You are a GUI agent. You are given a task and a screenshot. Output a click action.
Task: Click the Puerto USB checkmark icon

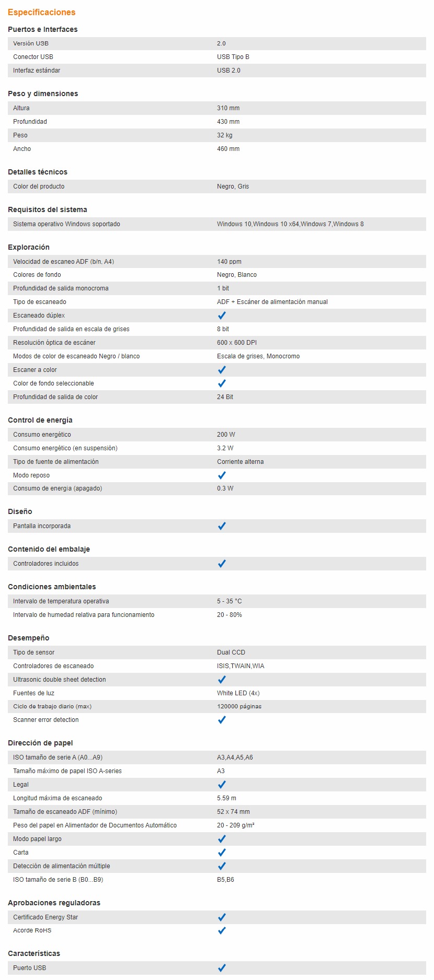click(x=222, y=968)
